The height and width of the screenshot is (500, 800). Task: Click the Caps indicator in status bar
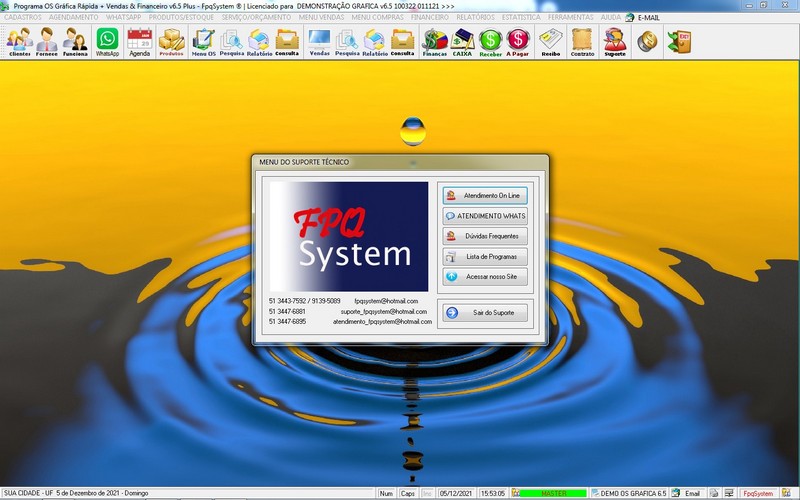(407, 493)
